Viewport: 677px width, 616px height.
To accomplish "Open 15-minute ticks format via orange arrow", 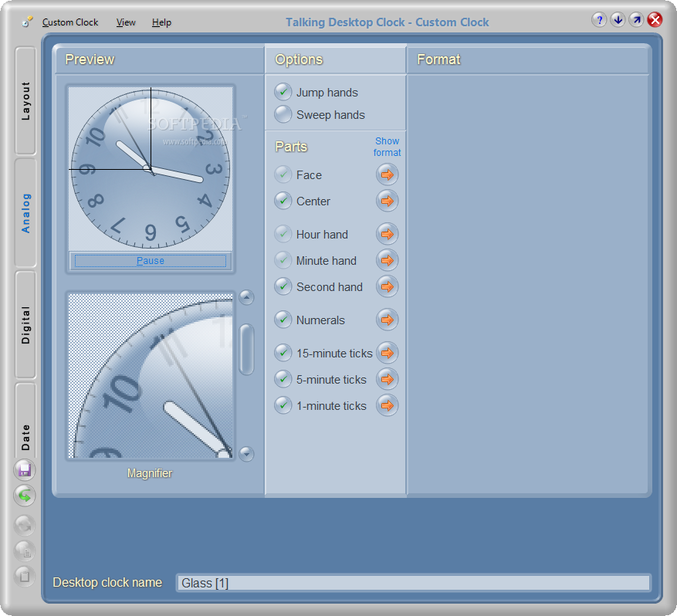I will click(387, 353).
